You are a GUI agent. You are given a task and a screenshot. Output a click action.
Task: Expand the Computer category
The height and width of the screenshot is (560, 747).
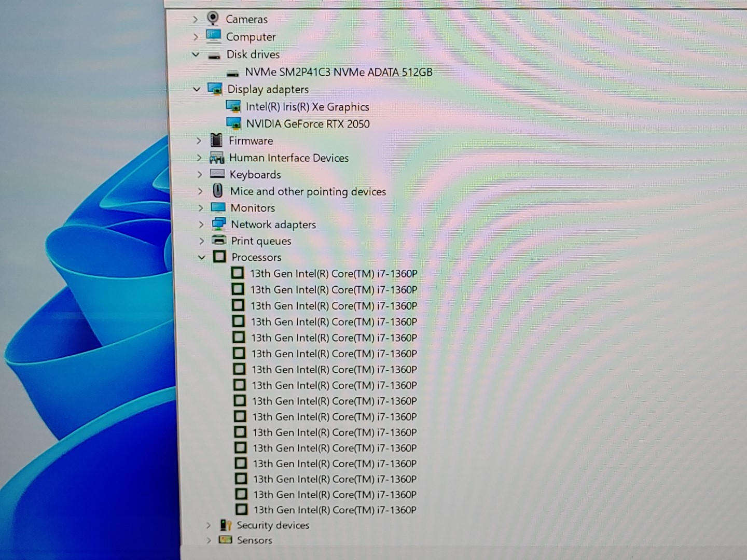point(195,36)
